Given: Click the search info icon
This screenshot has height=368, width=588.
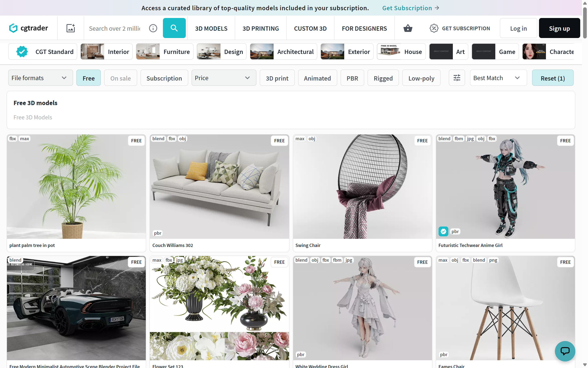Looking at the screenshot, I should (153, 28).
